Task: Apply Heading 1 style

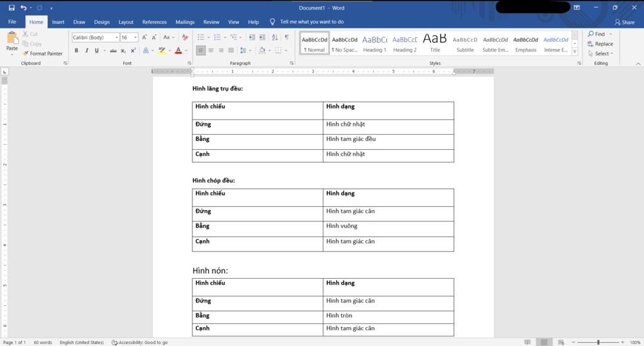Action: 375,43
